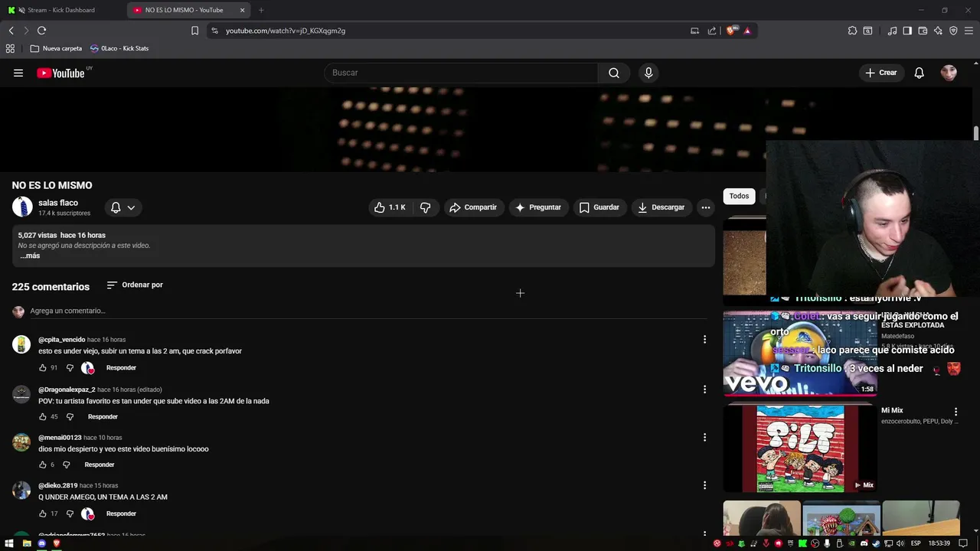Bookmark this page using bookmark icon
The image size is (980, 551).
coord(194,31)
